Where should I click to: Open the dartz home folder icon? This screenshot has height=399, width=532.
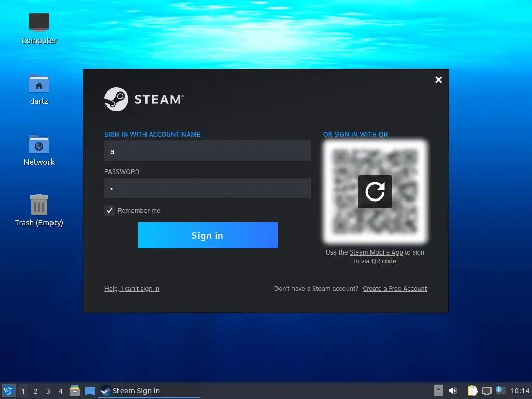pyautogui.click(x=39, y=89)
